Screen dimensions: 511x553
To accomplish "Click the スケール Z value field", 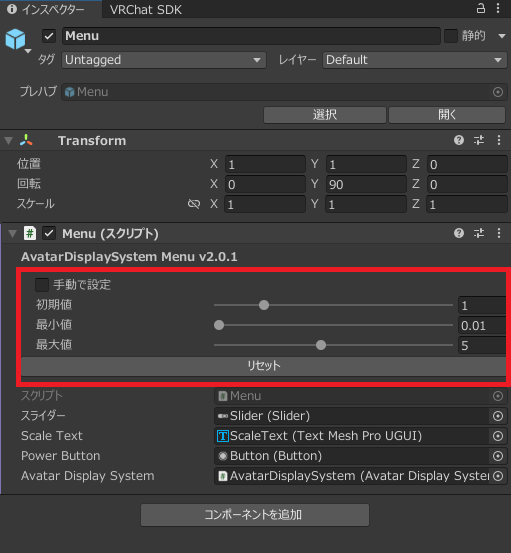I will (467, 204).
